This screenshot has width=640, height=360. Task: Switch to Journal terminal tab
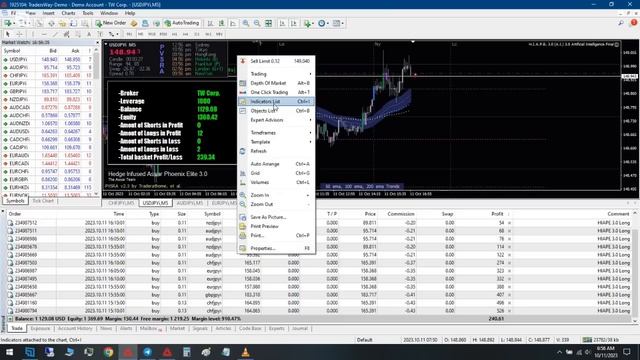(300, 328)
